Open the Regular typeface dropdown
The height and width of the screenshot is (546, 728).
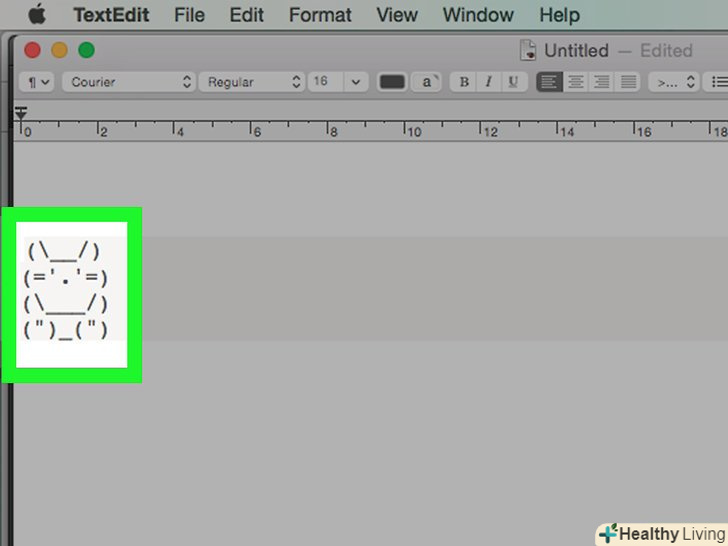pyautogui.click(x=252, y=82)
